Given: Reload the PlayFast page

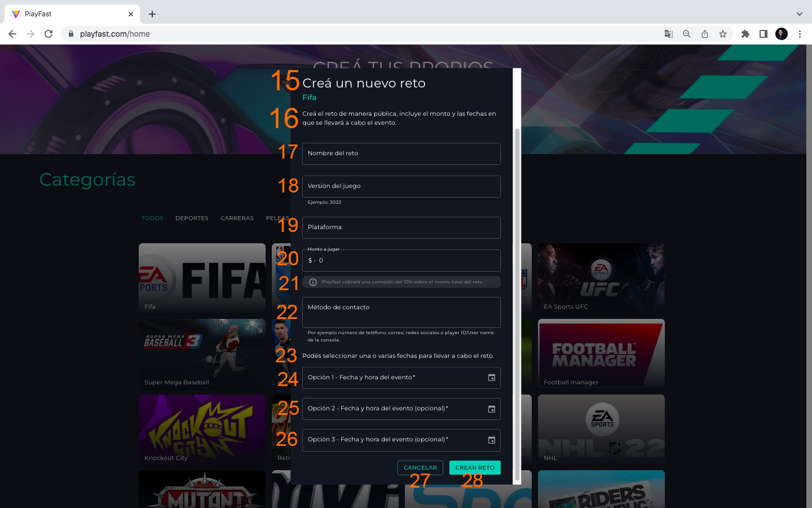Looking at the screenshot, I should [48, 34].
